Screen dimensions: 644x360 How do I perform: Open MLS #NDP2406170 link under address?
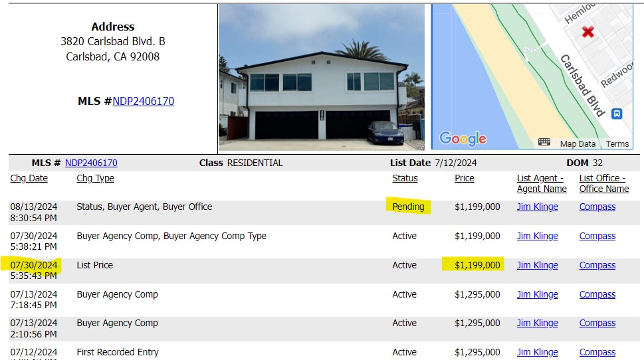pos(144,101)
